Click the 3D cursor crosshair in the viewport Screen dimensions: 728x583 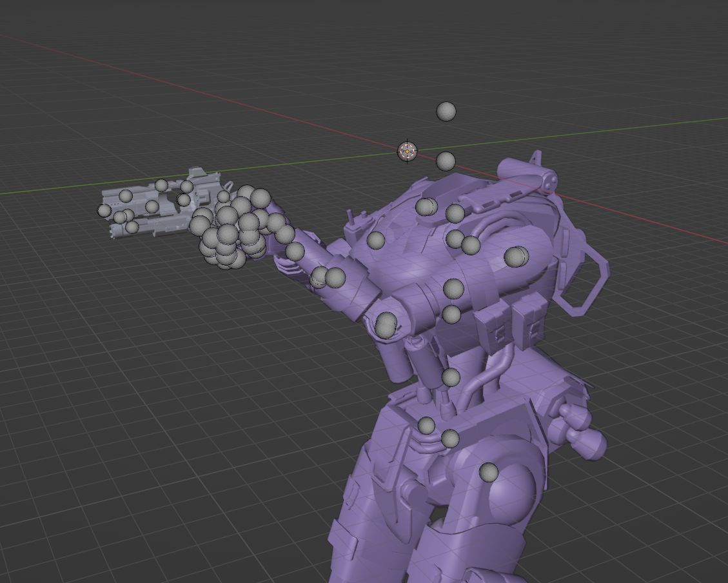[407, 152]
